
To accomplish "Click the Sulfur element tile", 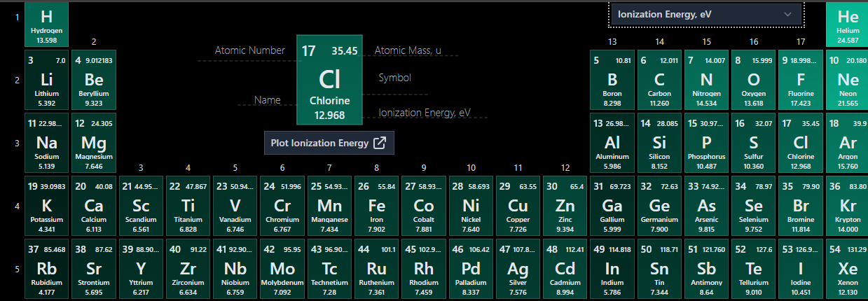I will (754, 143).
